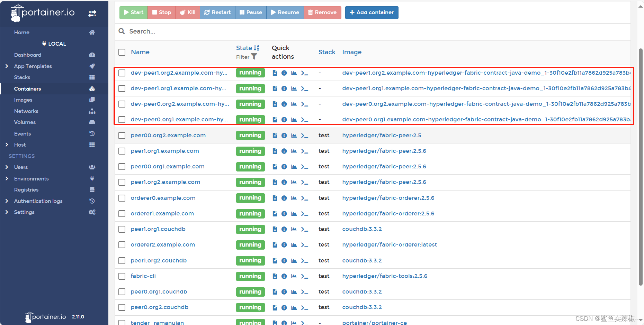
Task: Expand the Authentication logs section
Action: [x=7, y=201]
